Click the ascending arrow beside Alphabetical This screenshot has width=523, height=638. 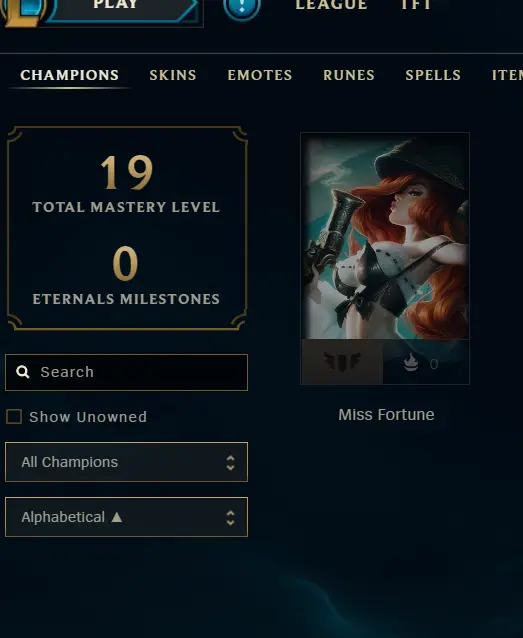(x=117, y=517)
